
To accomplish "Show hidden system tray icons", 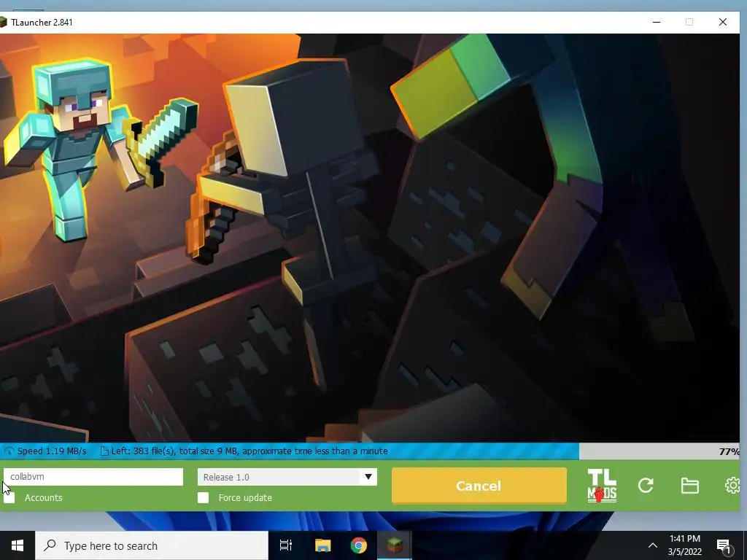I will click(653, 545).
